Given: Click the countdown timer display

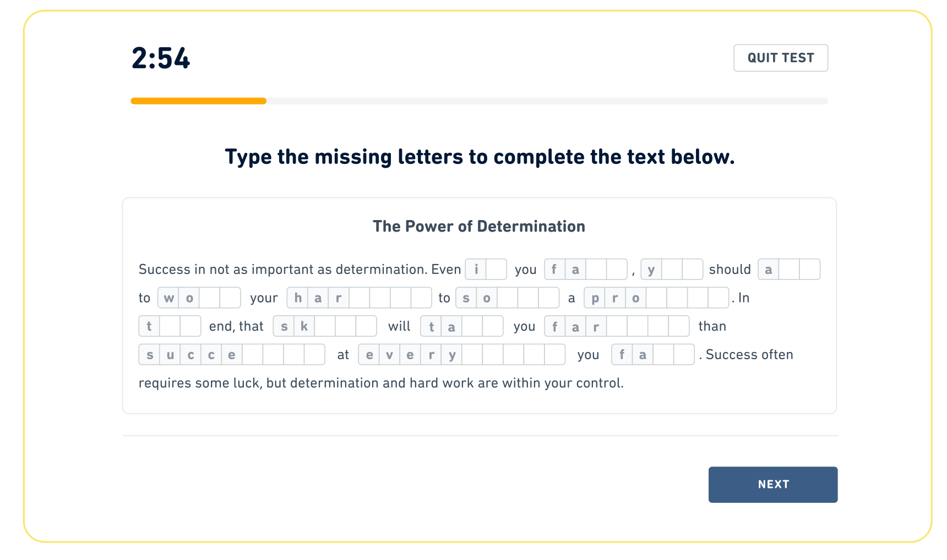Looking at the screenshot, I should [161, 58].
